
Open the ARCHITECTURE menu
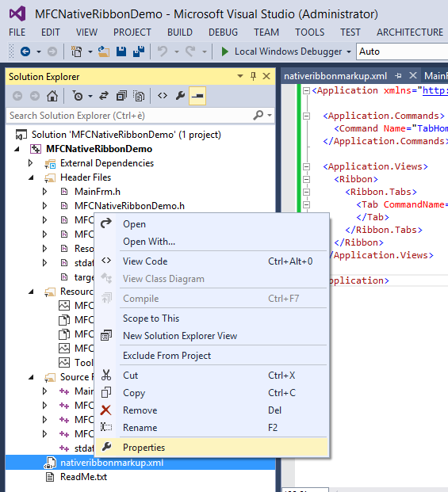(x=410, y=32)
